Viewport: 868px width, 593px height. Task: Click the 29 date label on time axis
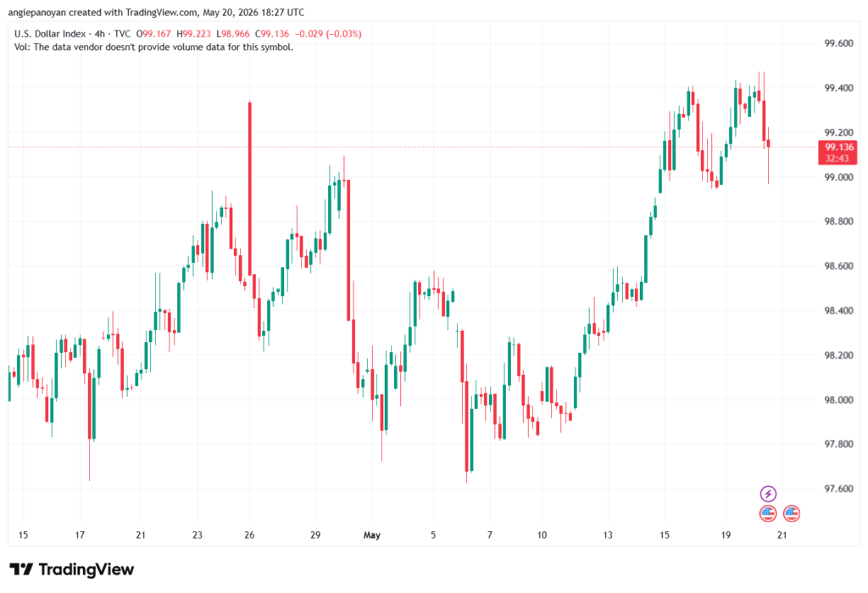click(315, 534)
